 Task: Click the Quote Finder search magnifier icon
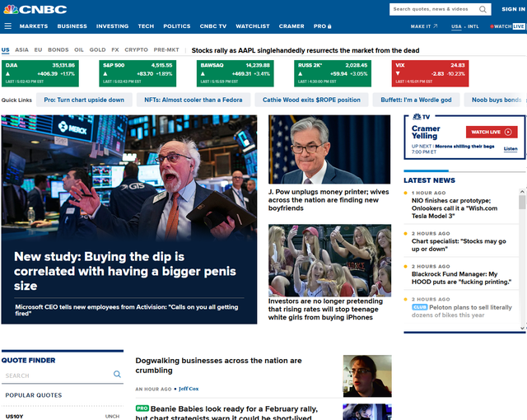coord(117,374)
